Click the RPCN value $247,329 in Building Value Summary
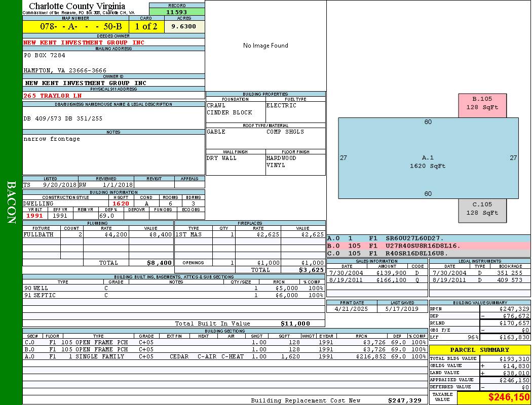Screen dimensions: 532x405 tap(514, 309)
